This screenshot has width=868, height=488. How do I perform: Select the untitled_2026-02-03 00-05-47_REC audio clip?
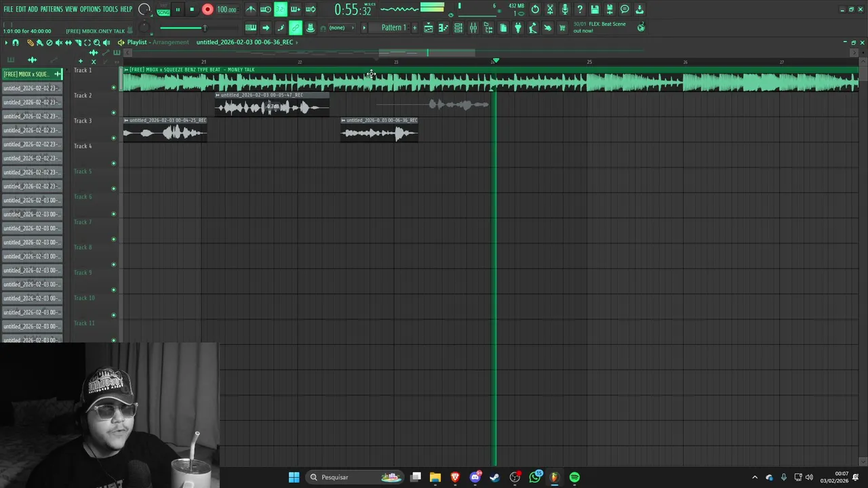click(272, 104)
